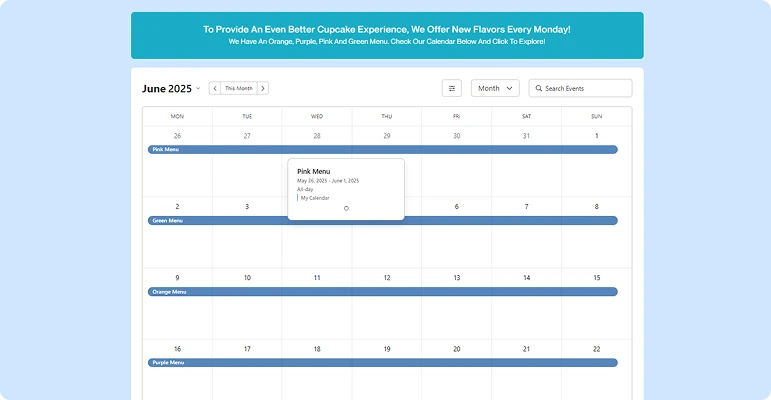Open the Month view dropdown
Screen dimensions: 771x400
[495, 88]
